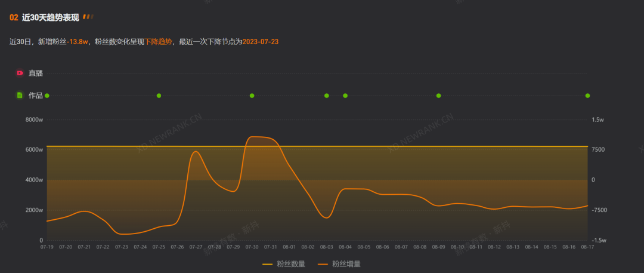Click the 07-26 date label
This screenshot has height=273, width=644.
[178, 247]
